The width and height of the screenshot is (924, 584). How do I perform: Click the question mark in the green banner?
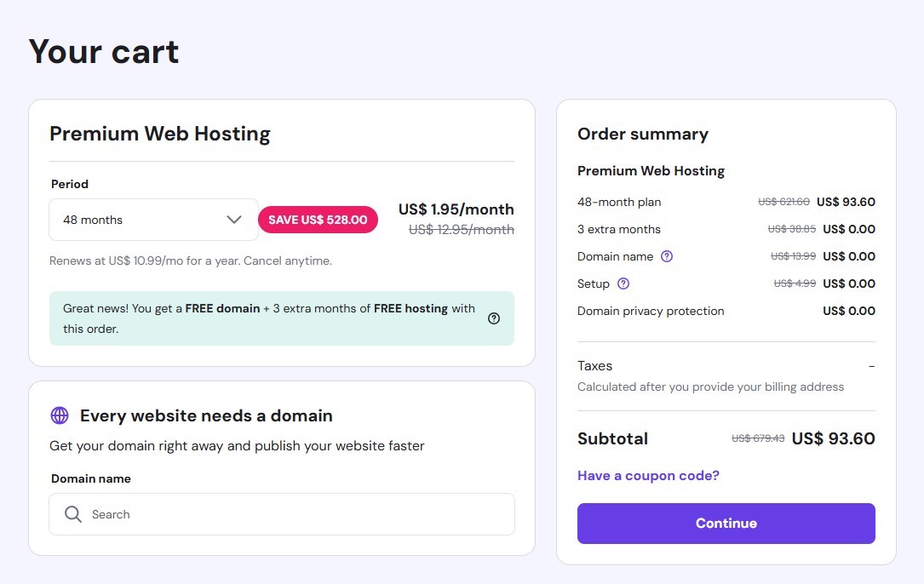[494, 318]
